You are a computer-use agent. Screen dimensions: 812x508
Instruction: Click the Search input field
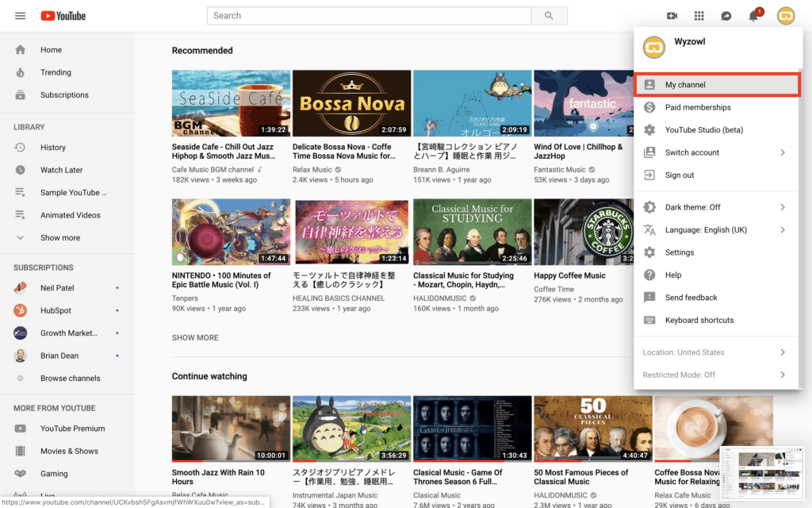370,16
